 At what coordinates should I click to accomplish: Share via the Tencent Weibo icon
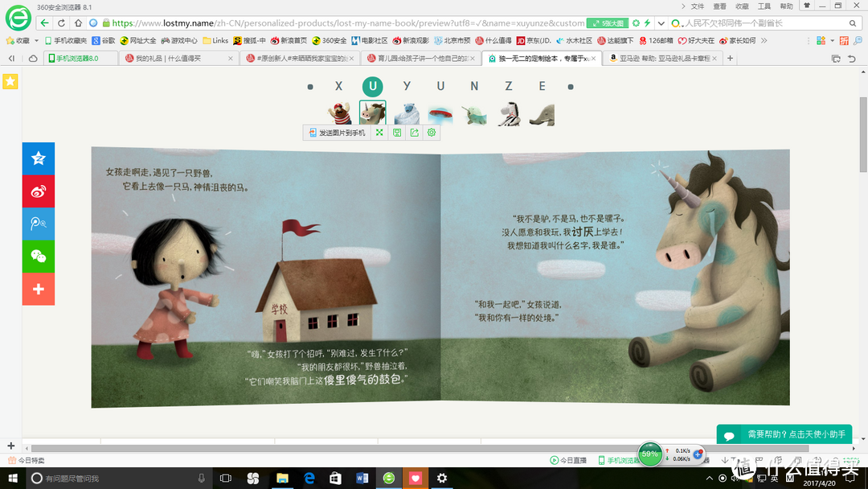(x=39, y=224)
